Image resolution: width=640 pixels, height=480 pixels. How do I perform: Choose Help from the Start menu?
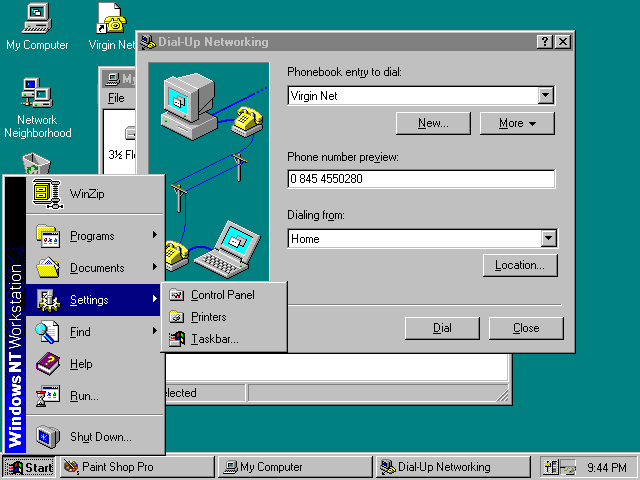(94, 364)
